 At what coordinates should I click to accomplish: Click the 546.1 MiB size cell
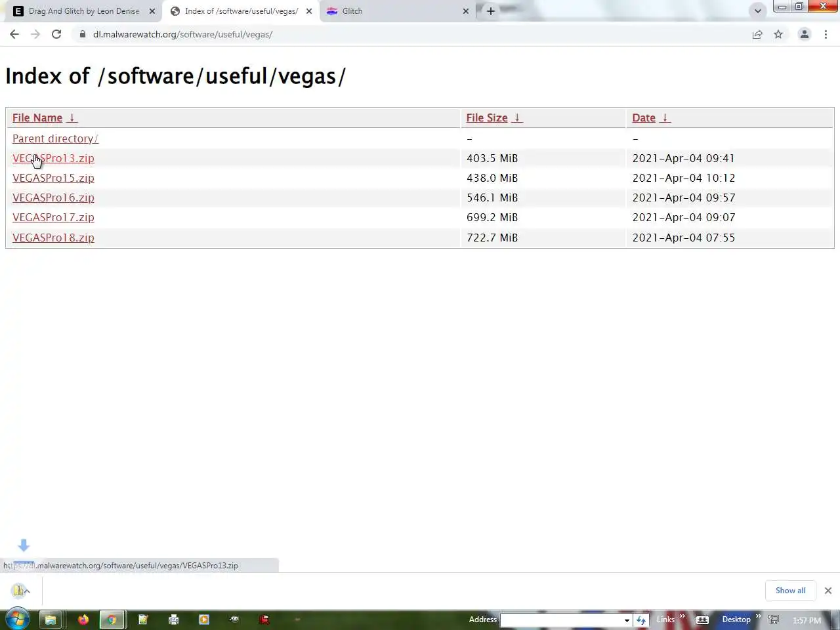tap(492, 198)
